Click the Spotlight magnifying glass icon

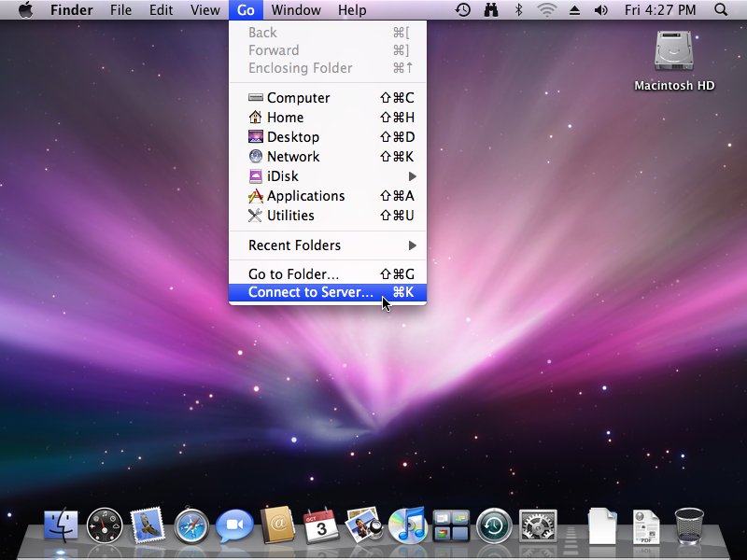(721, 10)
